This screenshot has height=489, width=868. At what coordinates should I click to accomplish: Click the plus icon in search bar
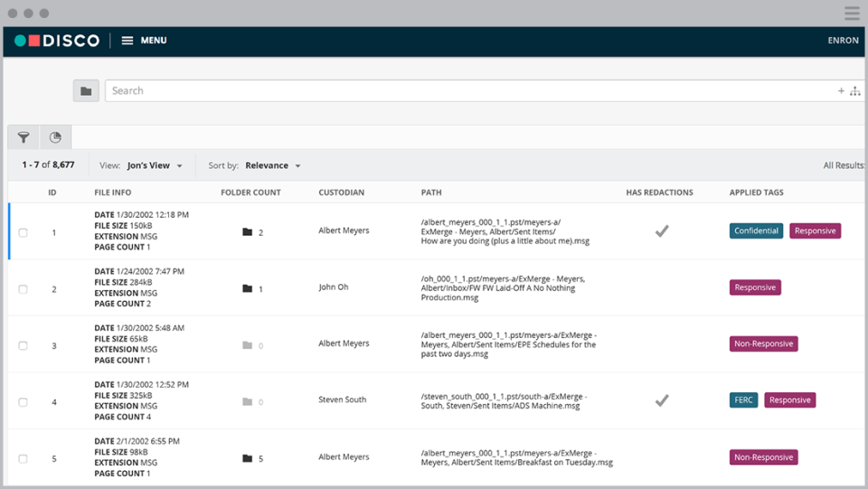[x=841, y=90]
